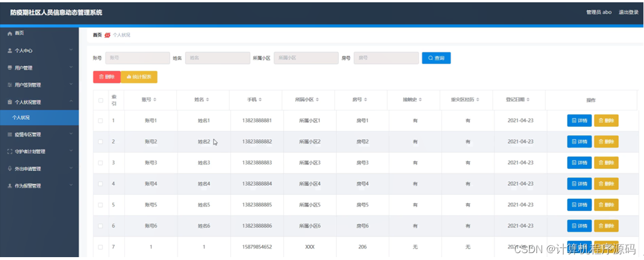Check the row 7 checkbox with phone 15879854652
This screenshot has height=260, width=644.
tap(101, 247)
